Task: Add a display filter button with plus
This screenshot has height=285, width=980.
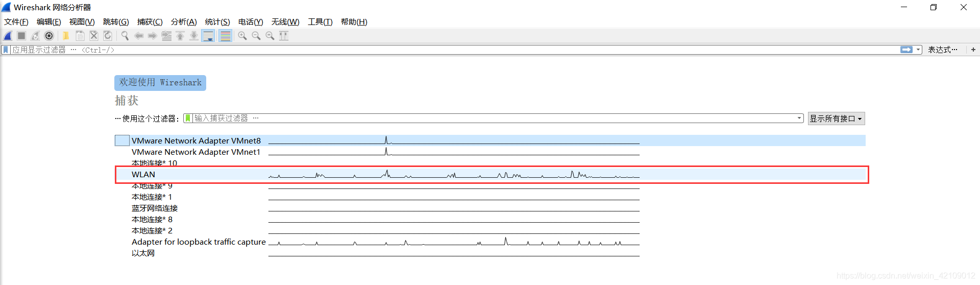Action: pos(973,50)
